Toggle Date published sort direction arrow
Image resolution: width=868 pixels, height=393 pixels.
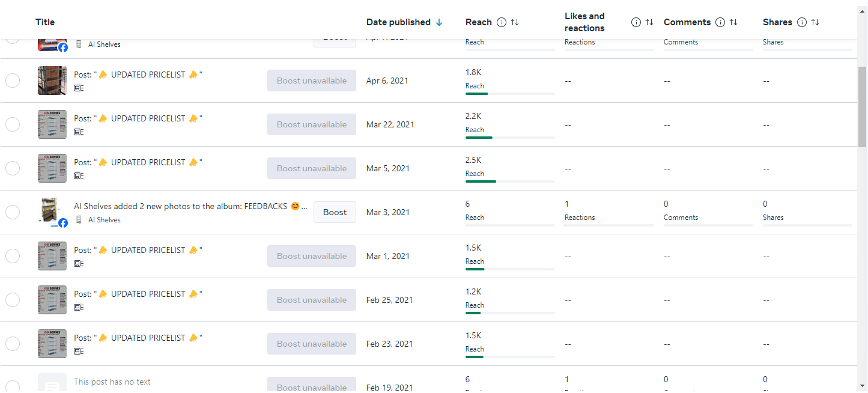pos(439,22)
